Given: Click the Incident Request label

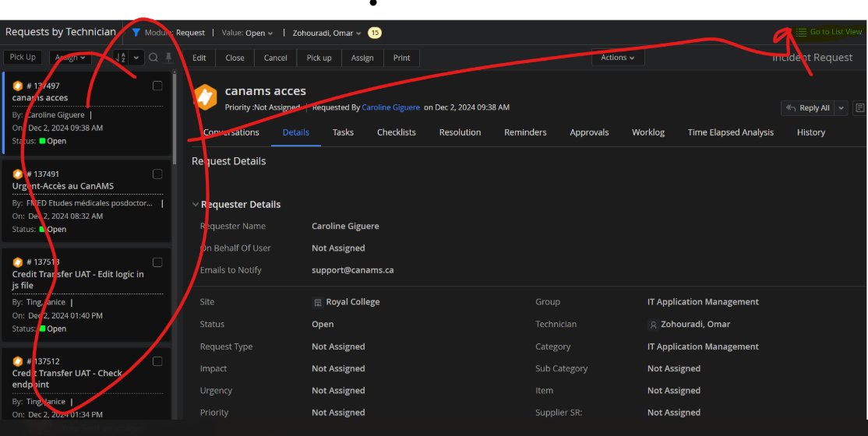Looking at the screenshot, I should tap(812, 58).
